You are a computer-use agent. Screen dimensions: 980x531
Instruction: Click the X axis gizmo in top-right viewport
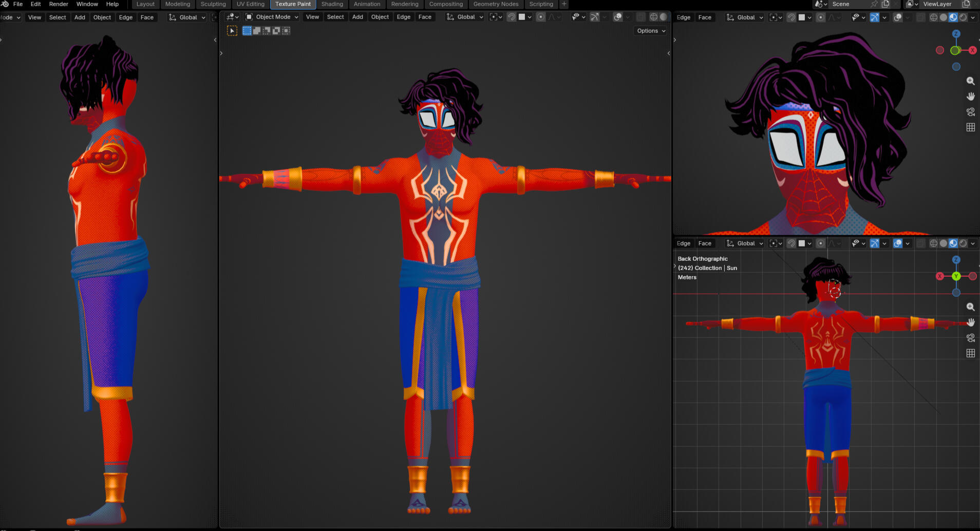coord(972,50)
